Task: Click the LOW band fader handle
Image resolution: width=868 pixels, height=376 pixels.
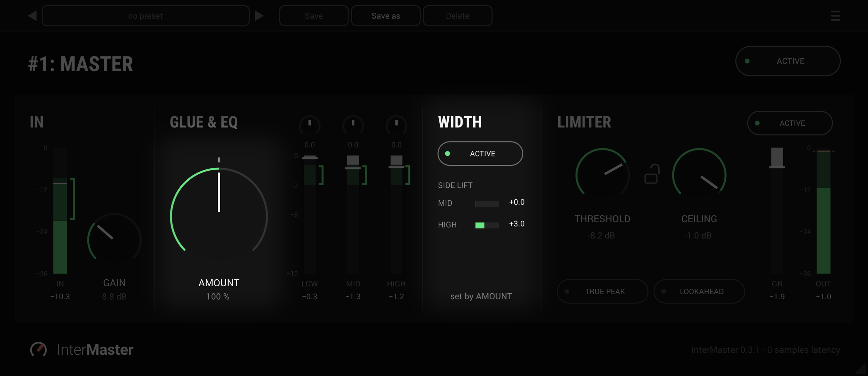Action: pyautogui.click(x=309, y=158)
